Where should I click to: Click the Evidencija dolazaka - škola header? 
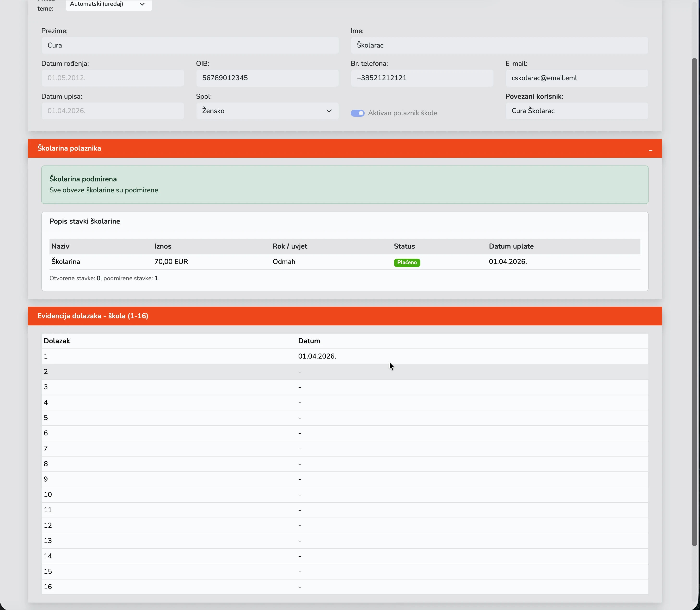[x=340, y=316]
